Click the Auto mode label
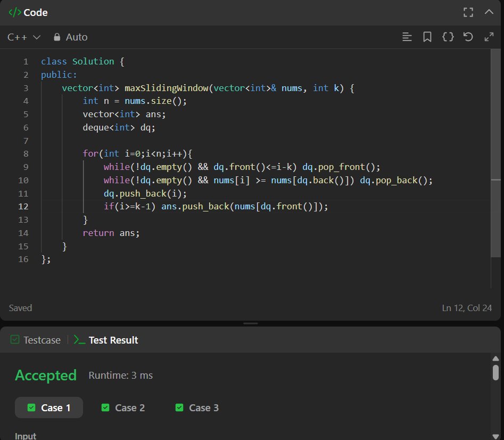Viewport: 504px width, 440px height. tap(77, 37)
